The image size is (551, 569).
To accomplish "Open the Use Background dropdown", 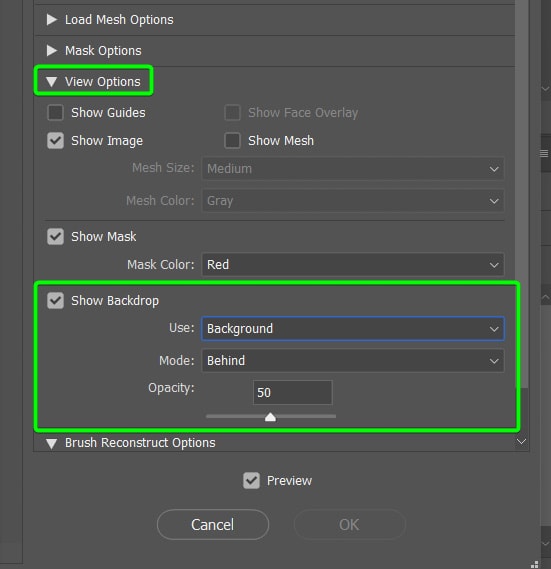I will (x=353, y=328).
